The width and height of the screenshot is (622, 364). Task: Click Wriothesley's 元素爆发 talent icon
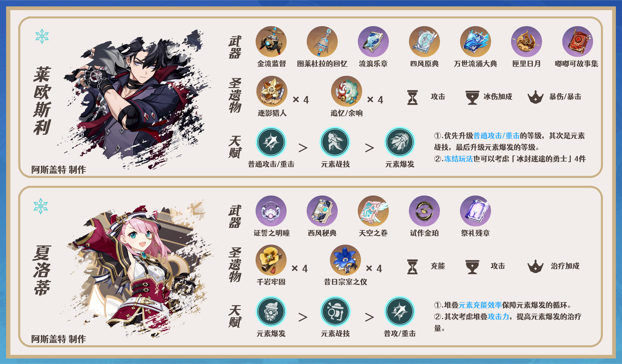click(x=400, y=142)
